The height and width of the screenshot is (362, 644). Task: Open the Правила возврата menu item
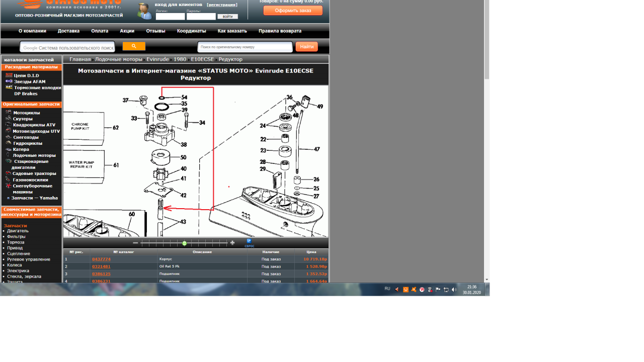280,31
